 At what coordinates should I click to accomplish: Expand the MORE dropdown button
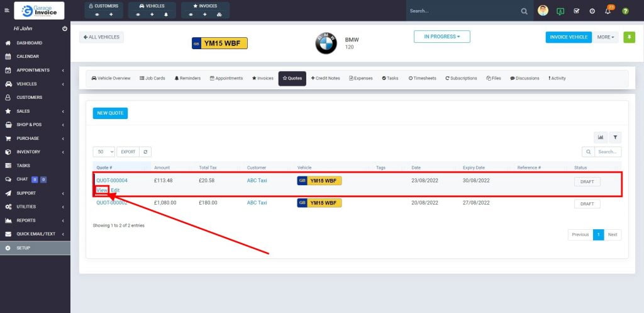(606, 37)
